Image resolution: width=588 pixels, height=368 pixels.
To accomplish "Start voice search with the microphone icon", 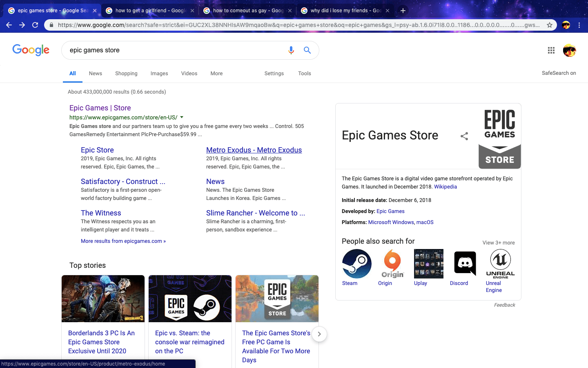I will (x=291, y=50).
